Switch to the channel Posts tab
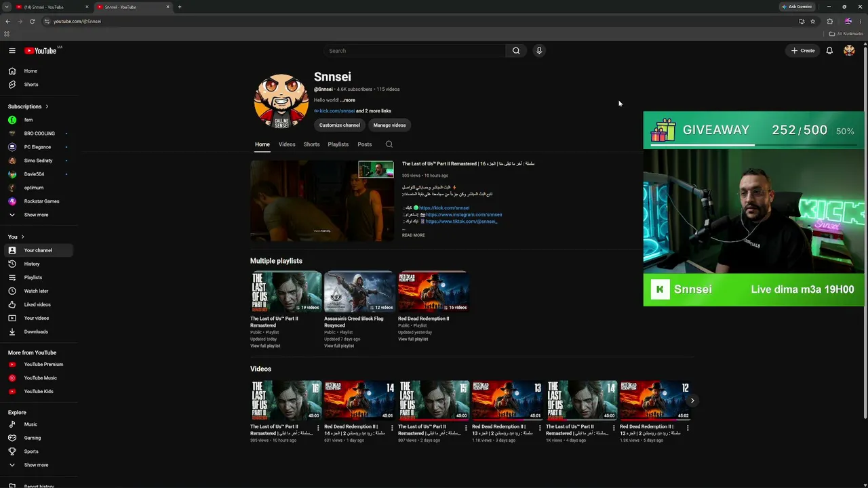 pos(365,144)
